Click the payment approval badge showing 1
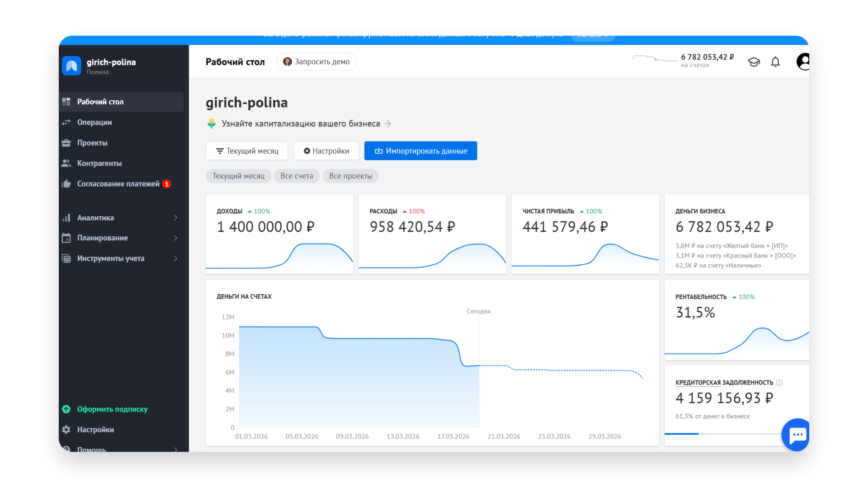Viewport: 868px width, 488px height. tap(167, 184)
